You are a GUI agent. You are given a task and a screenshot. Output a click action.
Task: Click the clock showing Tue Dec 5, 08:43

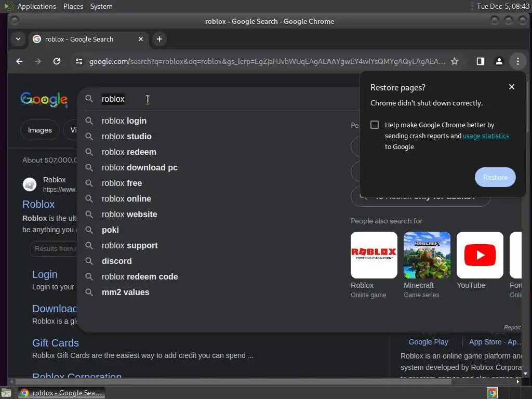503,6
